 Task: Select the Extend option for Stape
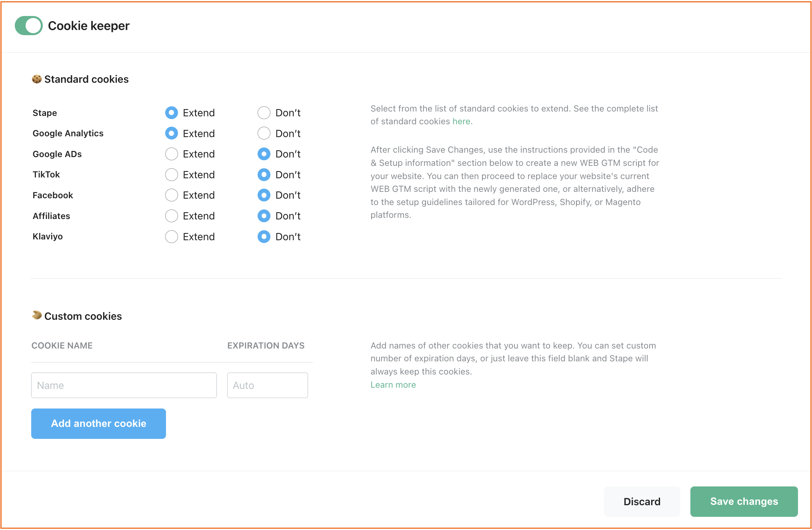pos(172,113)
